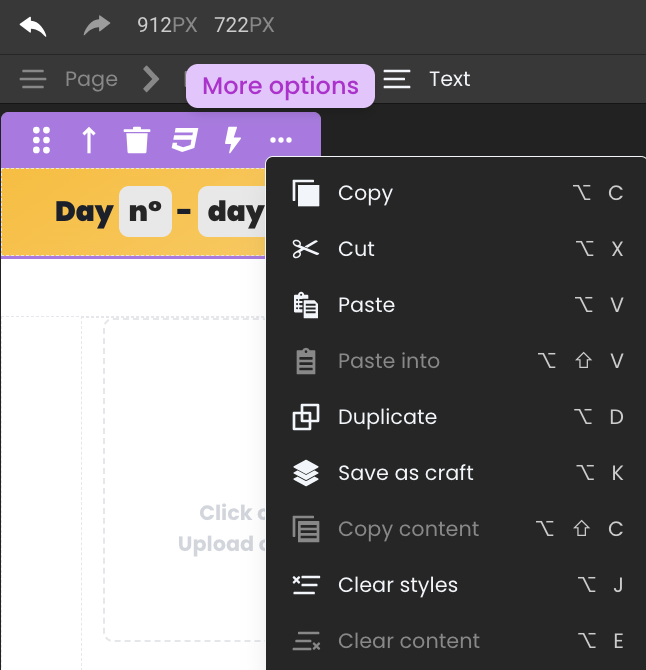Click the Page breadcrumb item

coord(91,79)
